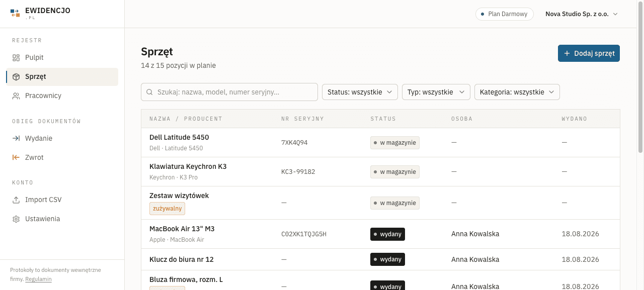Click serial number 7XK4Q94
The image size is (644, 290).
pyautogui.click(x=294, y=143)
